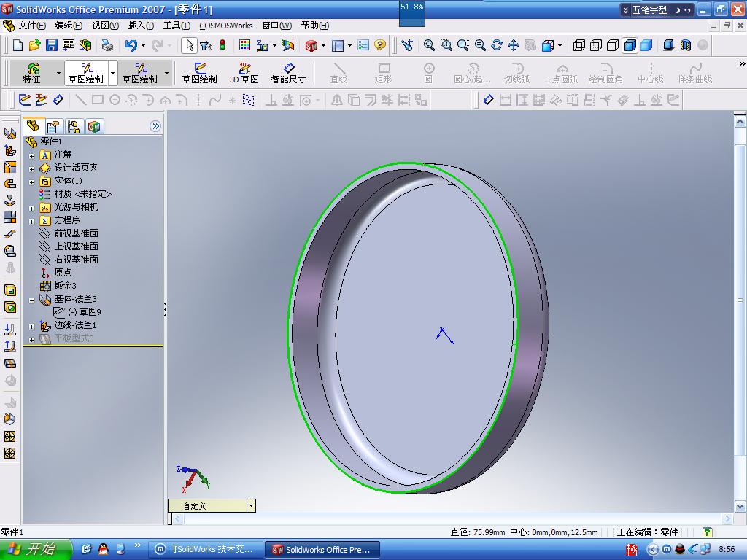
Task: Expand the panel with double-chevron button
Action: click(155, 126)
